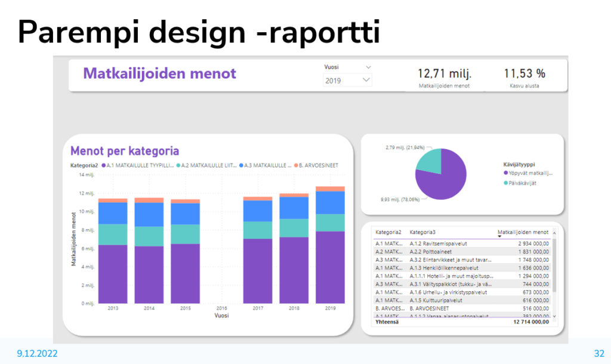Image resolution: width=611 pixels, height=364 pixels.
Task: Click the 2016 label on the year axis
Action: click(221, 308)
